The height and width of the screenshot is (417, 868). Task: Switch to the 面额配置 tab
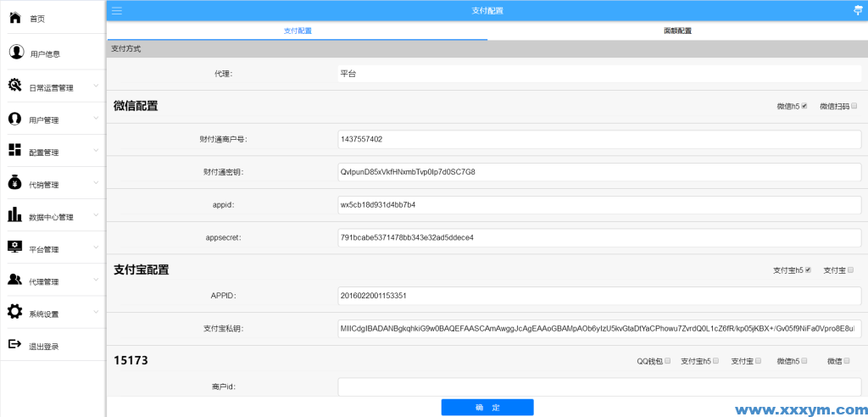677,31
